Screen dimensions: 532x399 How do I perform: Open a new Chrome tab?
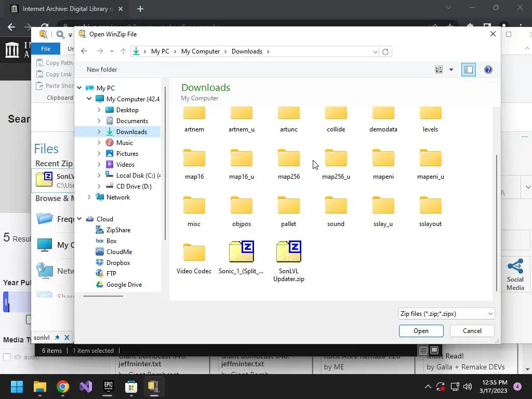coord(140,9)
